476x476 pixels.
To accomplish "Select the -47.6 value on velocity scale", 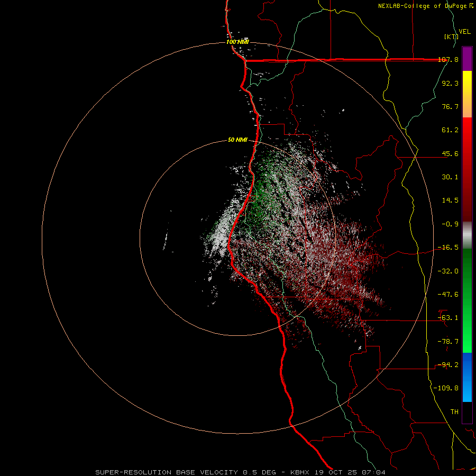I will [x=448, y=295].
